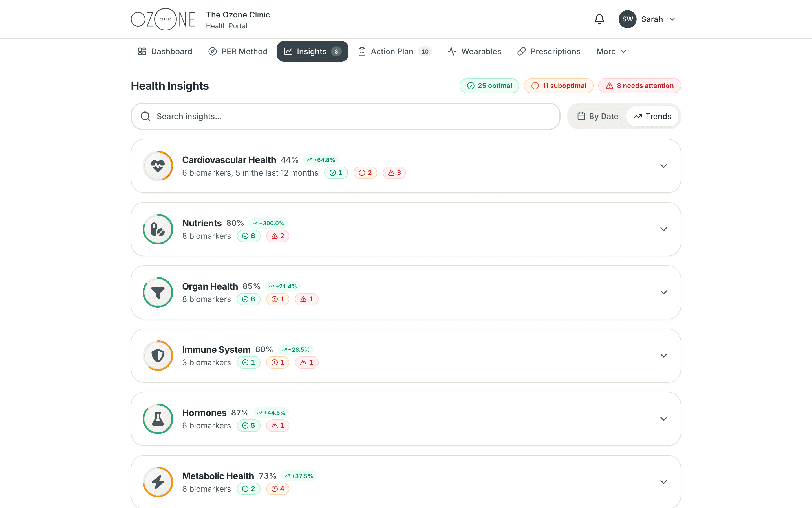Go to the Dashboard tab
812x508 pixels.
[x=165, y=51]
